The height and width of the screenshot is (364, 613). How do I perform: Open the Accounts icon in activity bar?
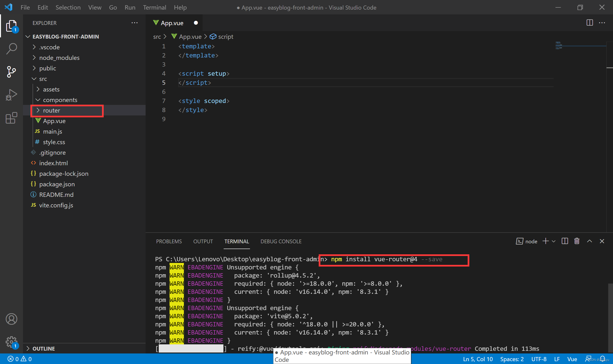(11, 319)
